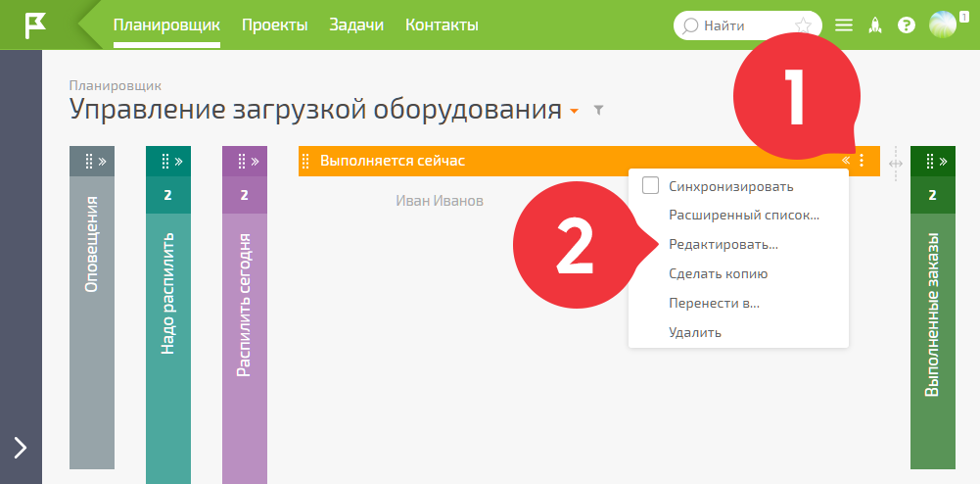
Task: Click the rocket icon in the header
Action: 875,25
